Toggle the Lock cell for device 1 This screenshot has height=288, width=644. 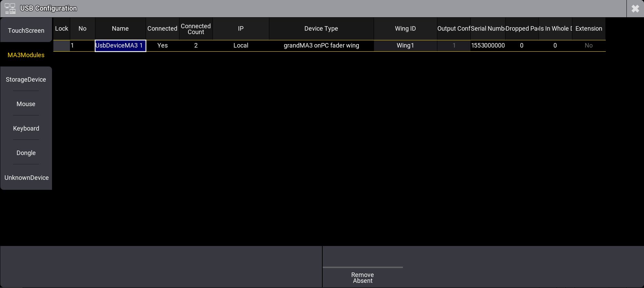(x=62, y=45)
